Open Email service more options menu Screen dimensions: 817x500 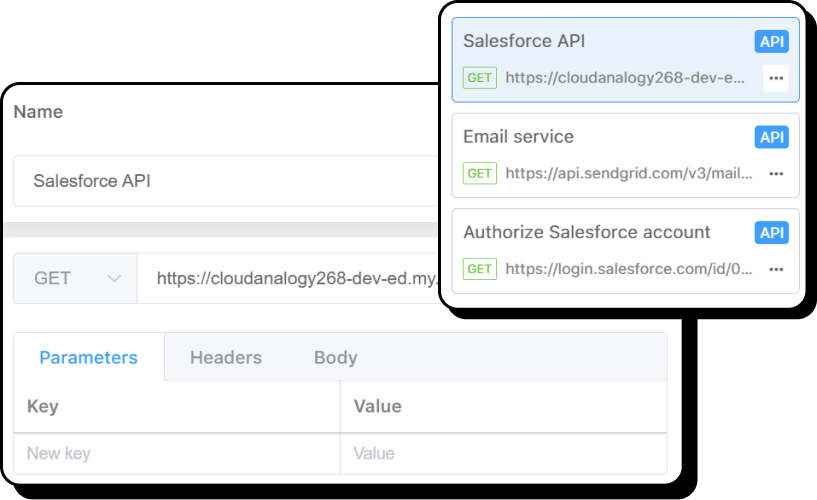(776, 173)
